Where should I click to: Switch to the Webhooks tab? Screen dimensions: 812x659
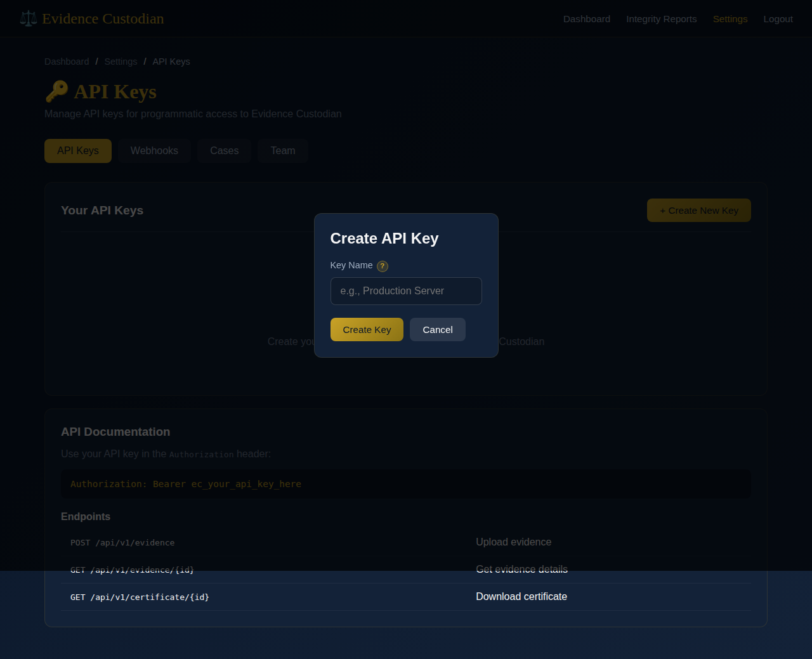pyautogui.click(x=154, y=151)
